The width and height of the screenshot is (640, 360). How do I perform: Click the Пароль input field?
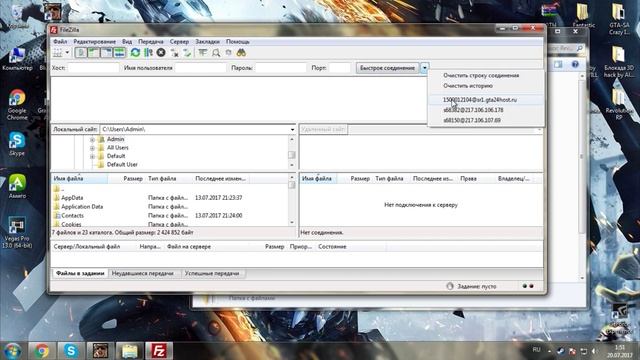tap(281, 68)
